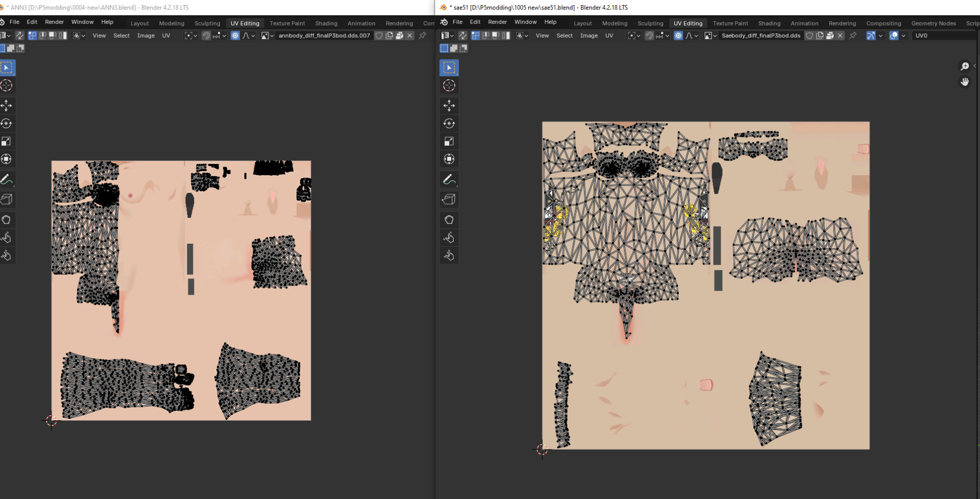Browse images dropdown beside annbody image name

click(267, 36)
